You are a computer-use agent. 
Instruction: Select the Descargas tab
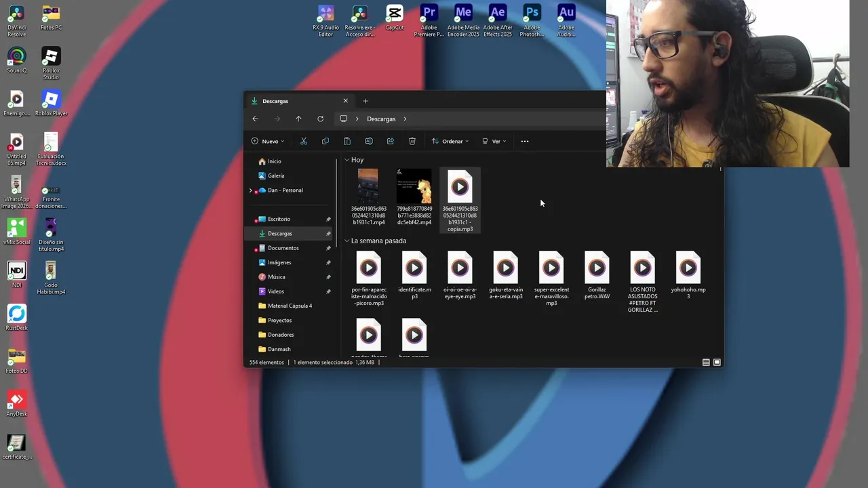tap(298, 101)
